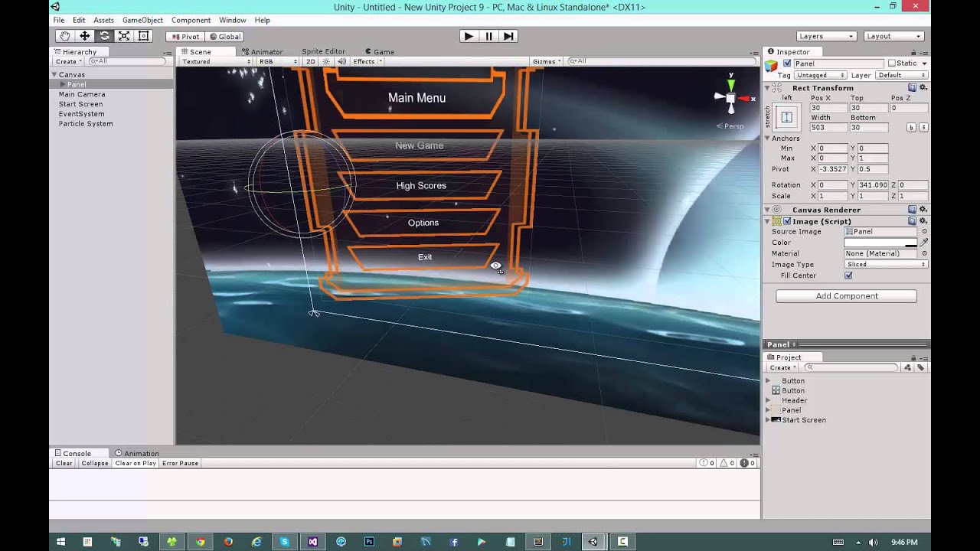The width and height of the screenshot is (980, 551).
Task: Select the Hand tool
Action: coord(65,36)
